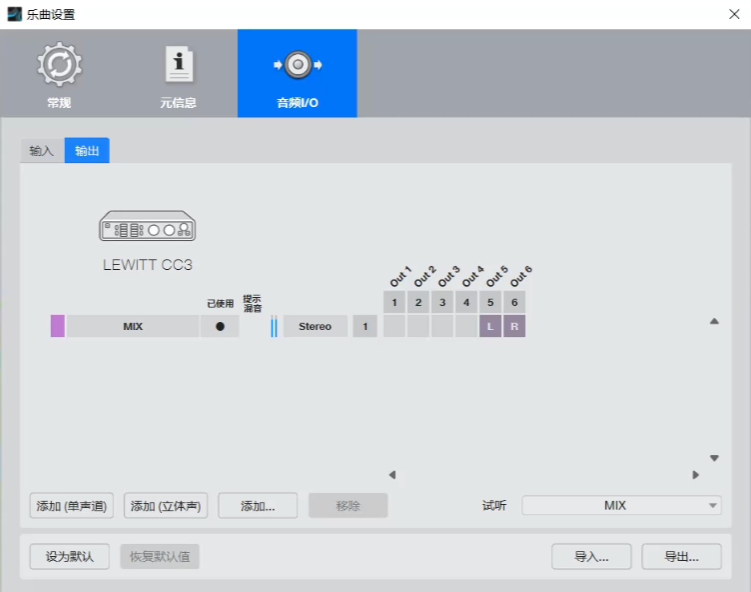
Task: Open the 常规 general settings gear icon
Action: click(59, 65)
